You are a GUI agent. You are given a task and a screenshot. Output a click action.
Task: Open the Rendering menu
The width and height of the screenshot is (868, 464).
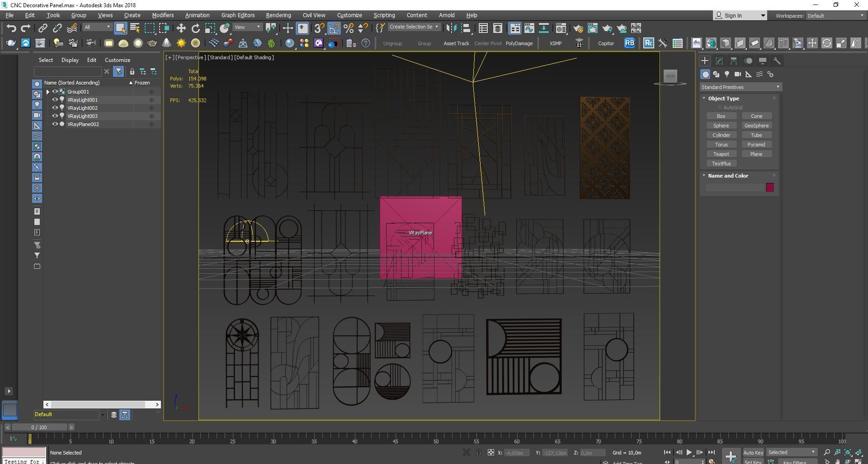pyautogui.click(x=278, y=15)
